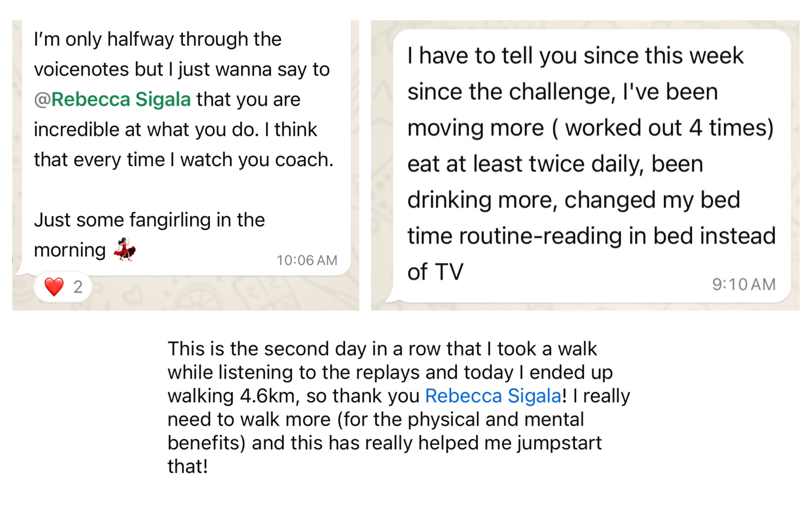This screenshot has height=508, width=812.
Task: Click the 9:10 AM timestamp
Action: (744, 284)
